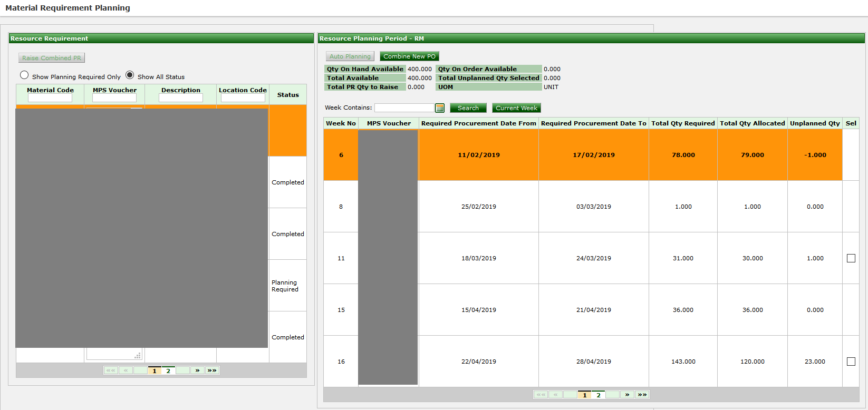
Task: Go to next page in Resource Requirement pager
Action: [197, 370]
